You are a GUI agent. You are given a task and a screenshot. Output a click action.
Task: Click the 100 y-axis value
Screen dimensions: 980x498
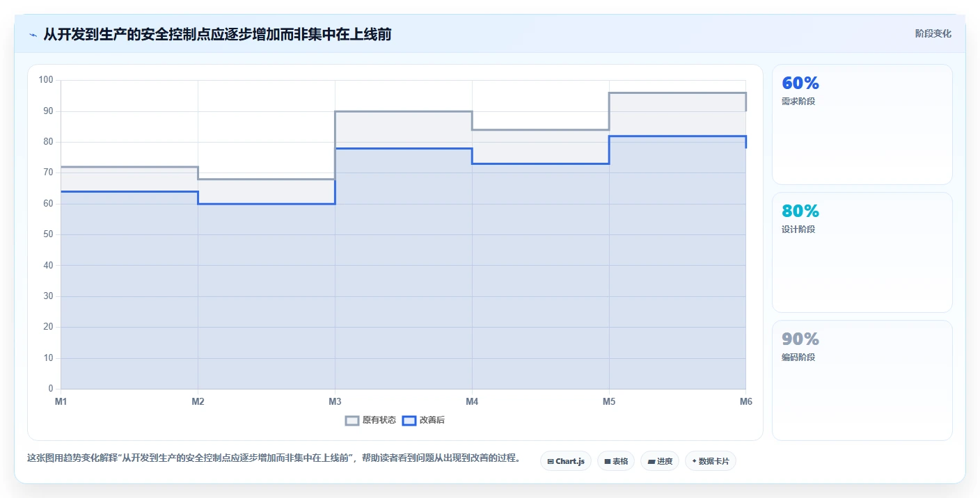tap(46, 80)
